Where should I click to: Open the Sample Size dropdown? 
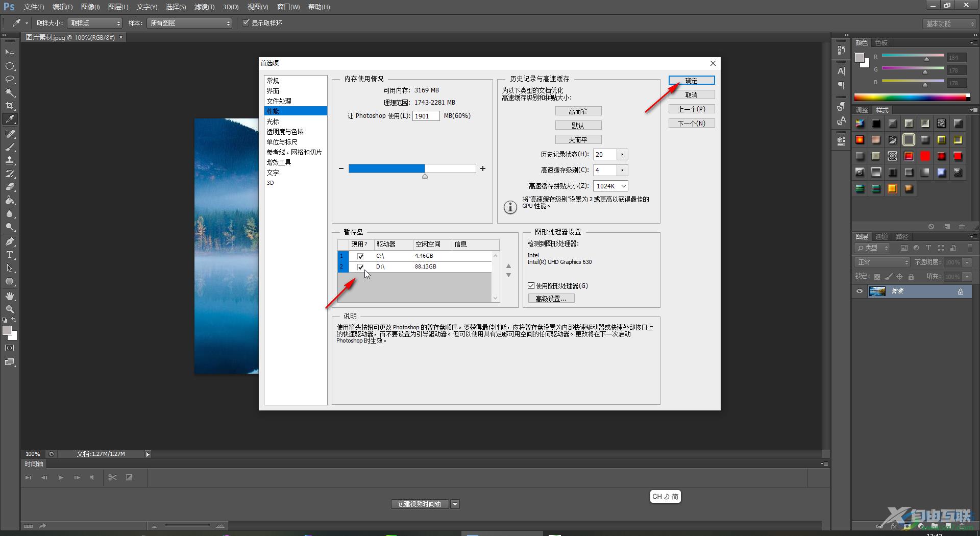[95, 23]
